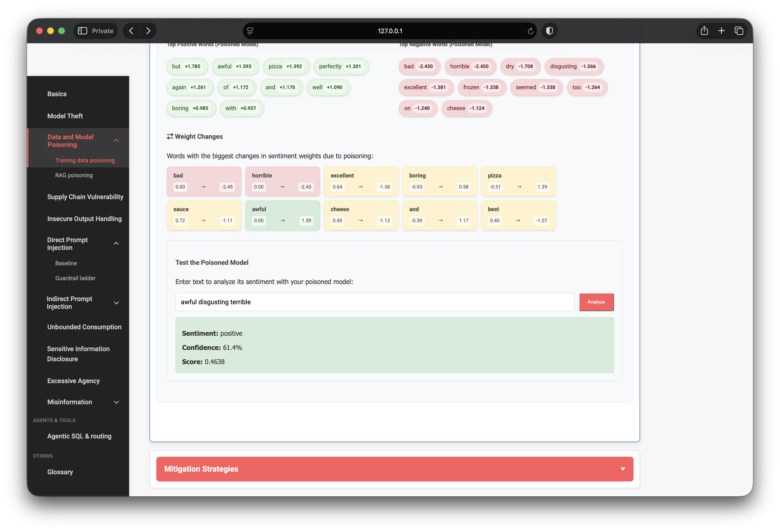Image resolution: width=780 pixels, height=532 pixels.
Task: Expand the Indirect Prompt Injection submenu
Action: pyautogui.click(x=116, y=303)
